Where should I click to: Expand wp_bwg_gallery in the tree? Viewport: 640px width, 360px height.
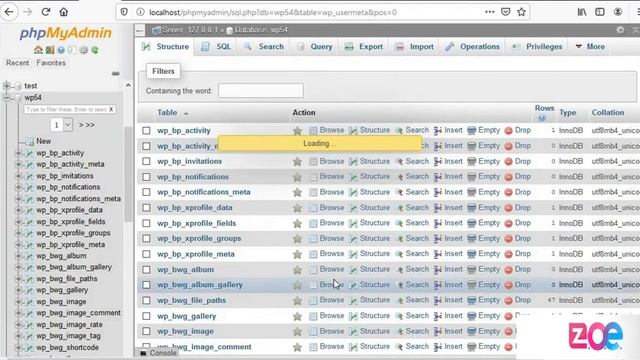[x=18, y=290]
